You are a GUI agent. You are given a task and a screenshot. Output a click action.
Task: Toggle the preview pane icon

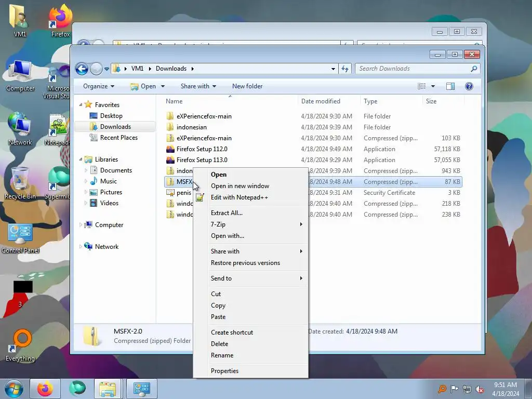coord(450,86)
